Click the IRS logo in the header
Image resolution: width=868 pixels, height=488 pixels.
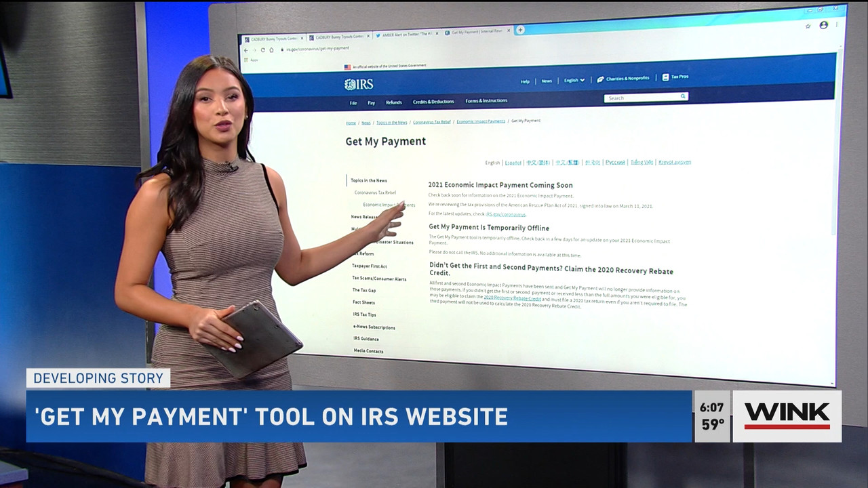pyautogui.click(x=359, y=85)
